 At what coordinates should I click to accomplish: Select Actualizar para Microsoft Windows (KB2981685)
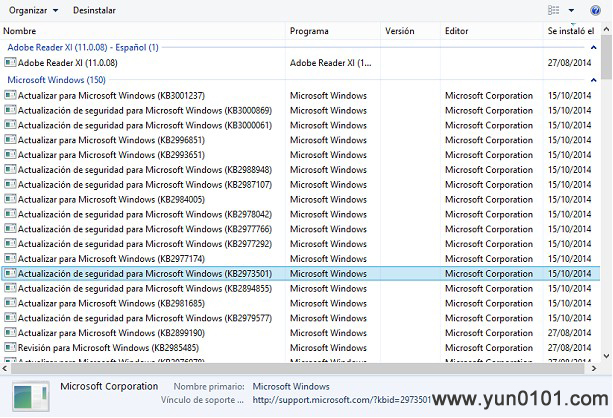pyautogui.click(x=111, y=303)
